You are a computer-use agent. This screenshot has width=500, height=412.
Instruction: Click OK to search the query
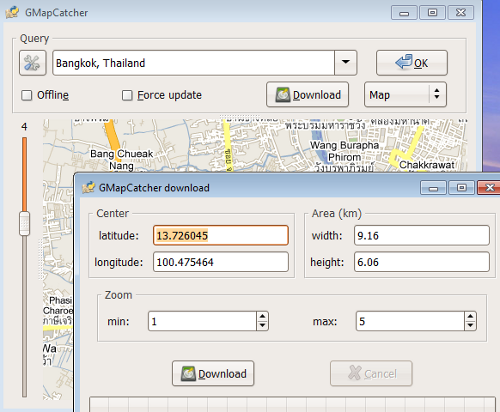412,63
